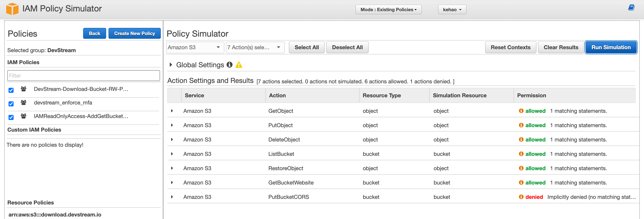The image size is (644, 219).
Task: Select the DevStream-Download-Bucket-RW-P… policy name
Action: [81, 89]
